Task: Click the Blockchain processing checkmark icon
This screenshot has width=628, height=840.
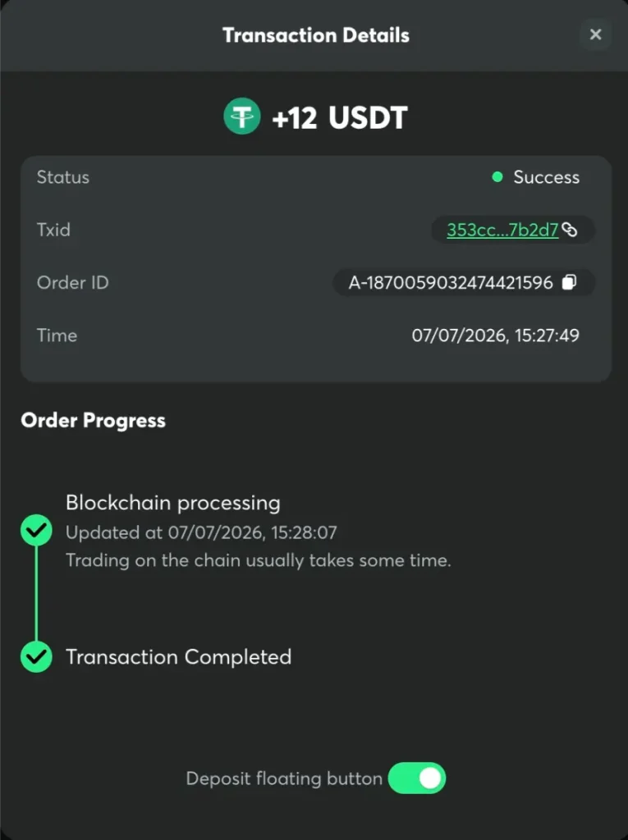Action: coord(36,530)
